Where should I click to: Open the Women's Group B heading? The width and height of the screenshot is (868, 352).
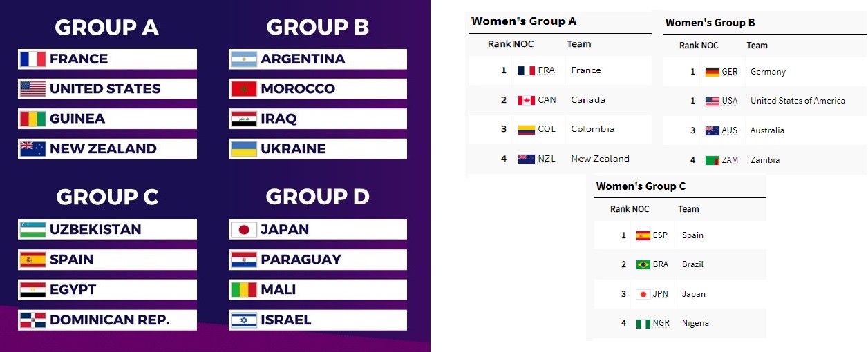(x=710, y=23)
